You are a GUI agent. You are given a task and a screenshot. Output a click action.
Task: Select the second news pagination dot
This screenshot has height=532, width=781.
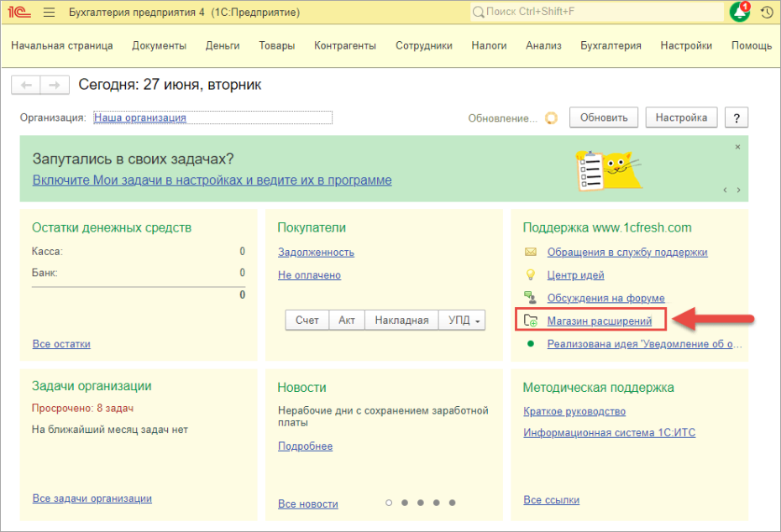click(405, 503)
